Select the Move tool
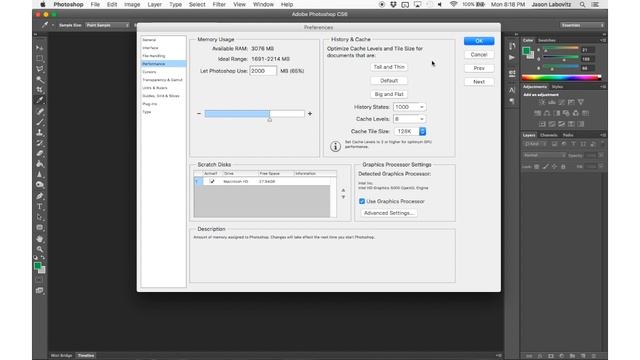The height and width of the screenshot is (360, 640). pos(40,48)
